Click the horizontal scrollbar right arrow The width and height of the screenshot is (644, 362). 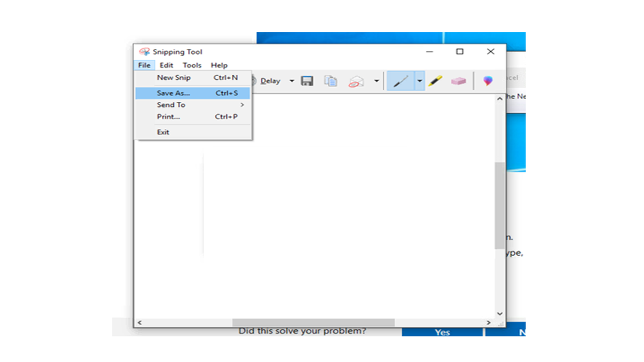489,323
